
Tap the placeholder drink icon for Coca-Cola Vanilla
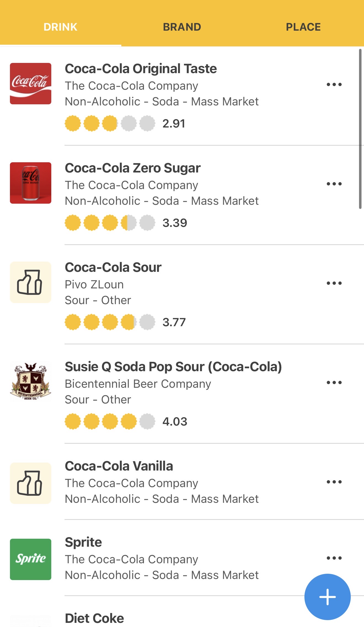31,483
